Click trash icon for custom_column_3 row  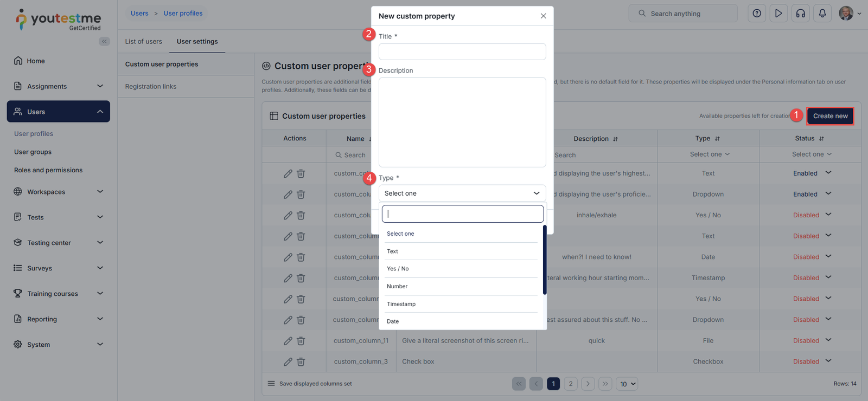[301, 361]
